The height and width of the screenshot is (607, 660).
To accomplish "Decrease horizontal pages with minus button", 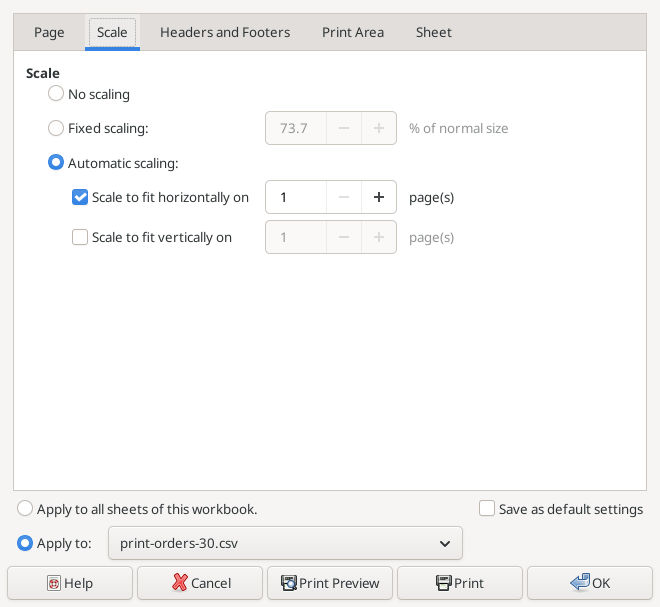I will pyautogui.click(x=344, y=197).
